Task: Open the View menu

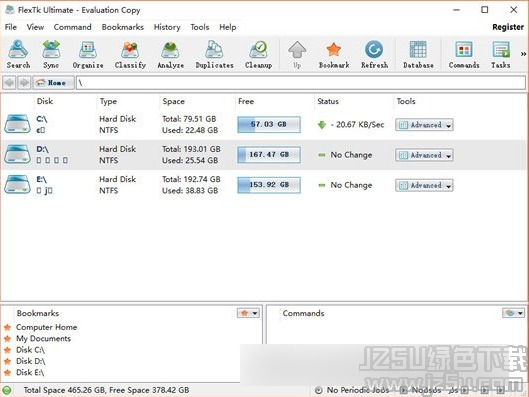Action: pyautogui.click(x=35, y=27)
